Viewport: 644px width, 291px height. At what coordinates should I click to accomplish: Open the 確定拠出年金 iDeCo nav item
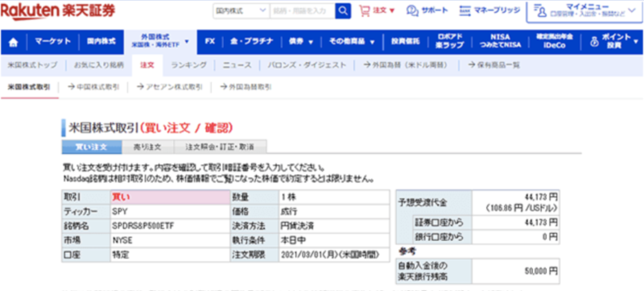[554, 41]
